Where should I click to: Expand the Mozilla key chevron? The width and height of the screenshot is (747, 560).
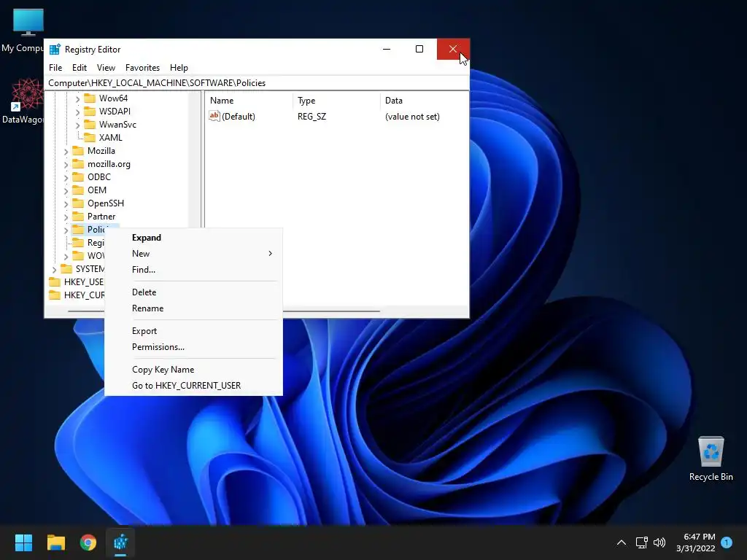click(66, 152)
